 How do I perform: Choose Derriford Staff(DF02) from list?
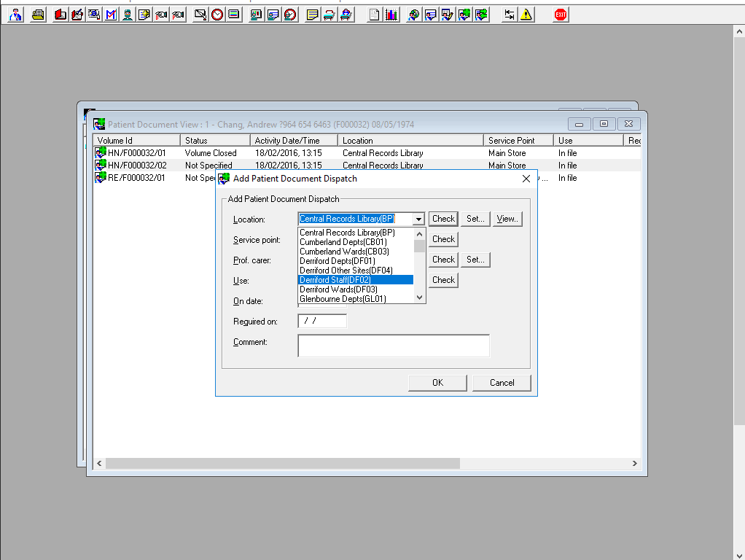[x=356, y=280]
